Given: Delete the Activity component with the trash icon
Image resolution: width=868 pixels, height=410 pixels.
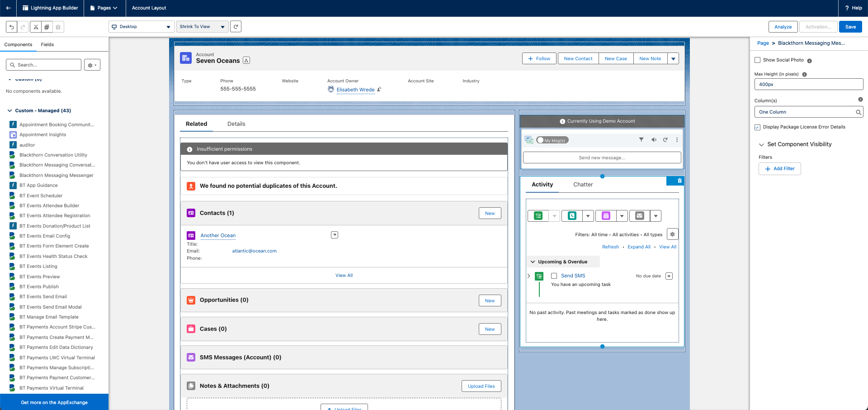Looking at the screenshot, I should 679,181.
